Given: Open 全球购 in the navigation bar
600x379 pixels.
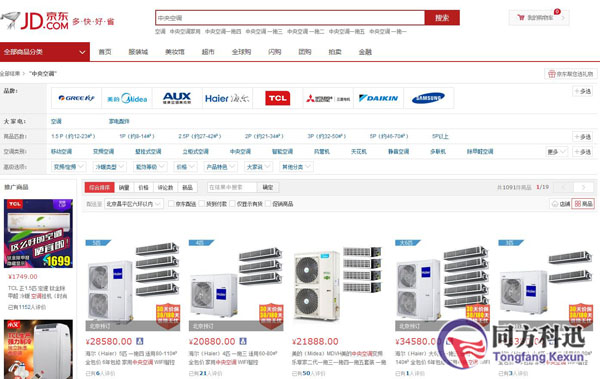Looking at the screenshot, I should click(x=241, y=52).
